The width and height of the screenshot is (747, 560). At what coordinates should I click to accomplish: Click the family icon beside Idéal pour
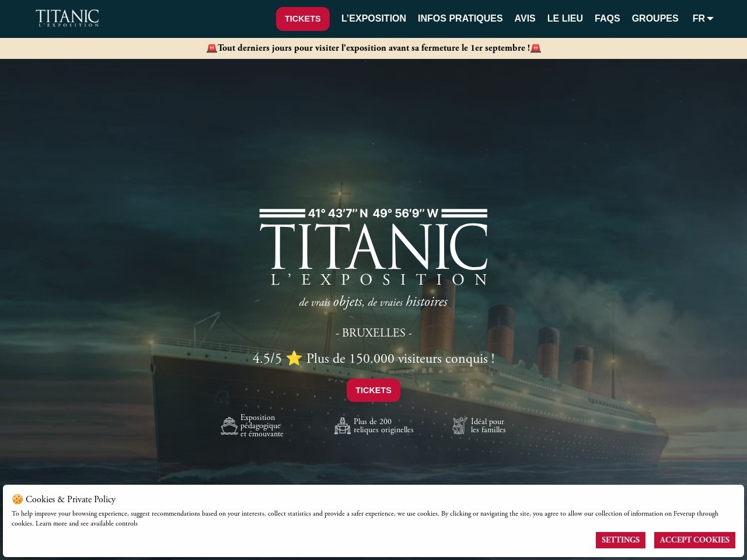click(x=460, y=426)
